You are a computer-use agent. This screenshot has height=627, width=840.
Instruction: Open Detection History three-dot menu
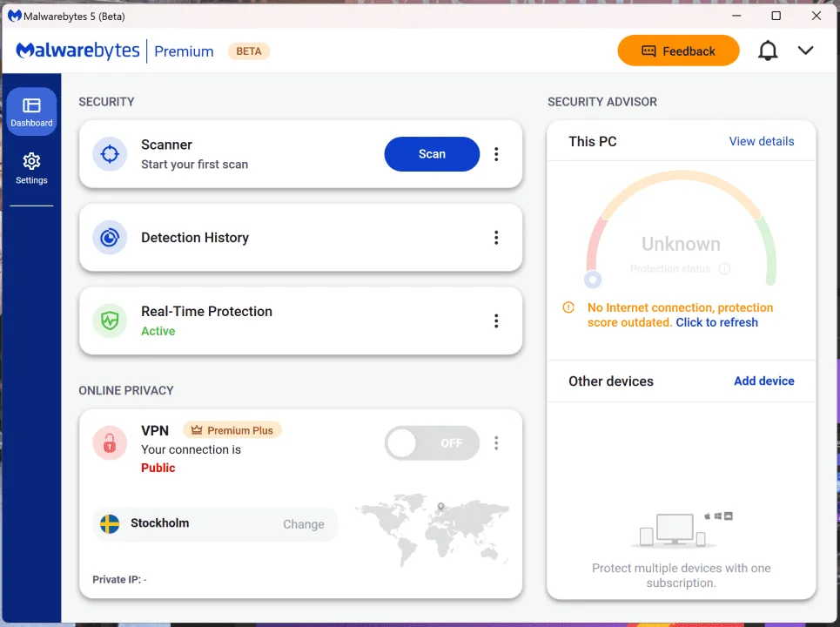[x=496, y=238]
